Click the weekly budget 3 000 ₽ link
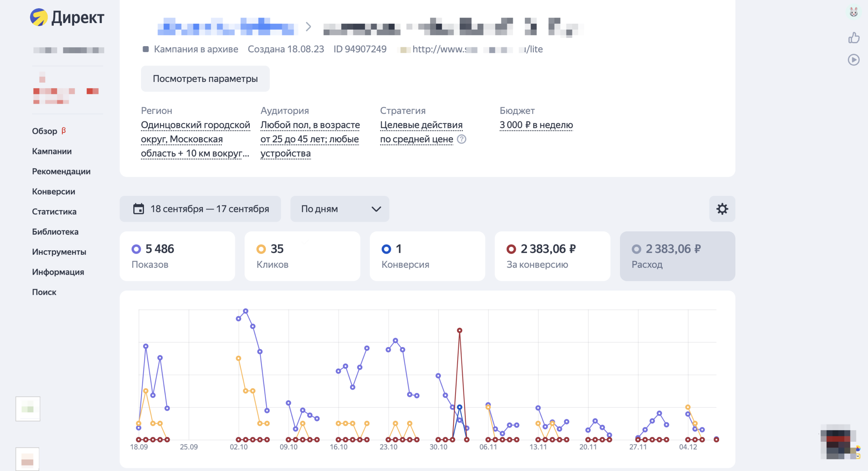The height and width of the screenshot is (471, 868). [x=536, y=125]
